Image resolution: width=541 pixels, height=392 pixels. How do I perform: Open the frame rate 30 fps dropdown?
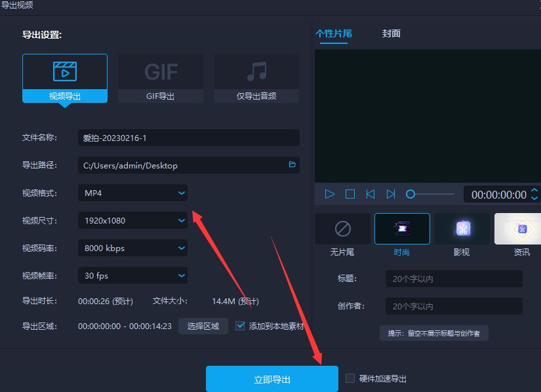point(133,275)
